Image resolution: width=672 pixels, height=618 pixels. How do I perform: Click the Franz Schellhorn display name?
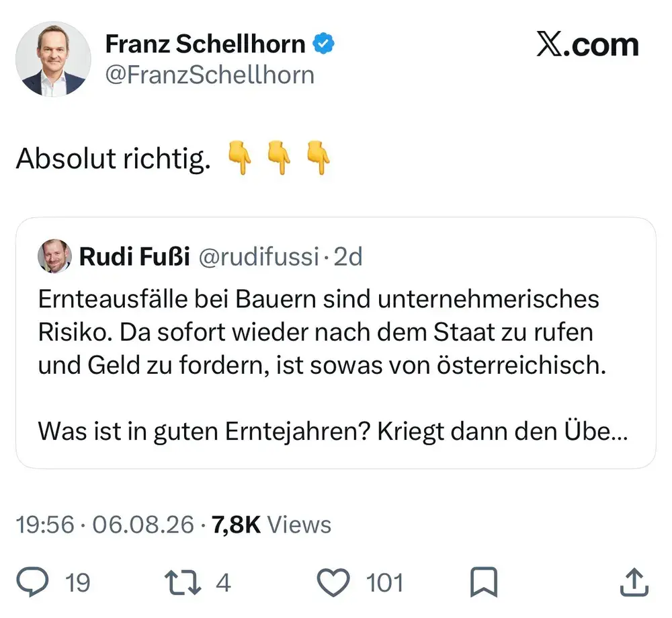(205, 44)
